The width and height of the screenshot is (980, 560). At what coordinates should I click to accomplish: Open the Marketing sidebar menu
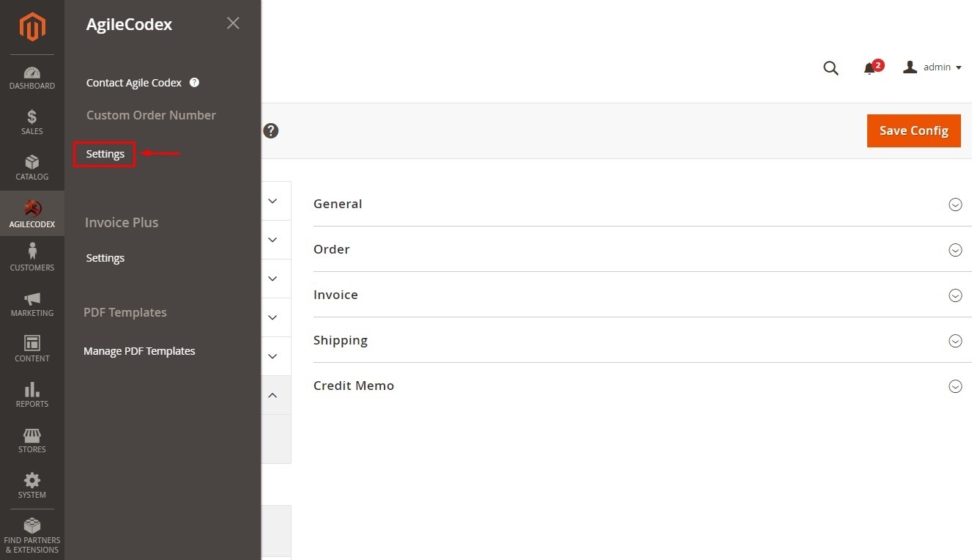32,305
